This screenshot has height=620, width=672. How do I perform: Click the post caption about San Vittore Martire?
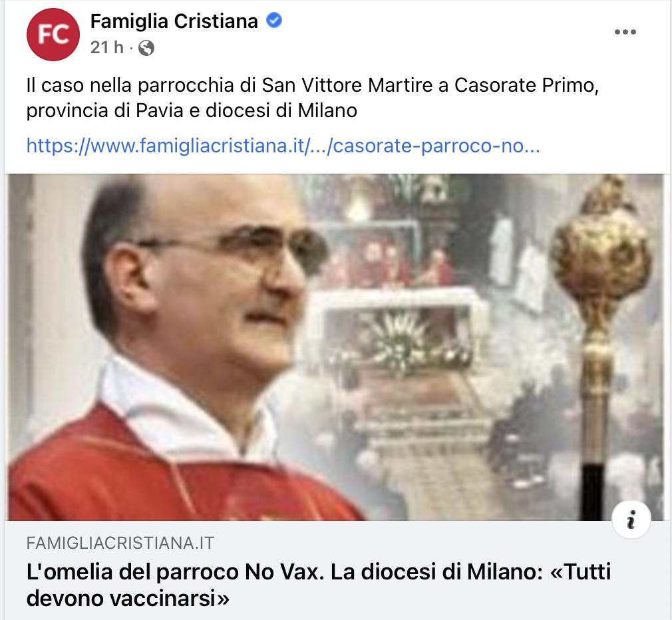coord(313,98)
